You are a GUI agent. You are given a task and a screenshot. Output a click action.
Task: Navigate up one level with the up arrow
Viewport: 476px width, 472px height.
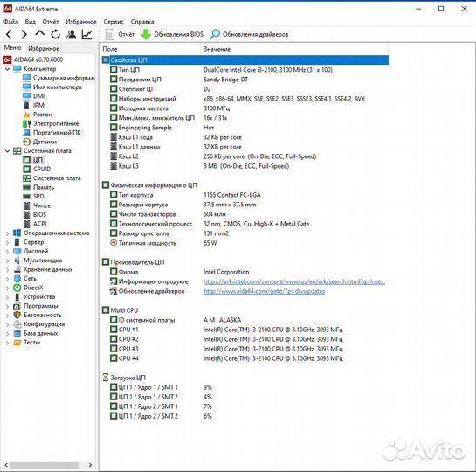40,33
